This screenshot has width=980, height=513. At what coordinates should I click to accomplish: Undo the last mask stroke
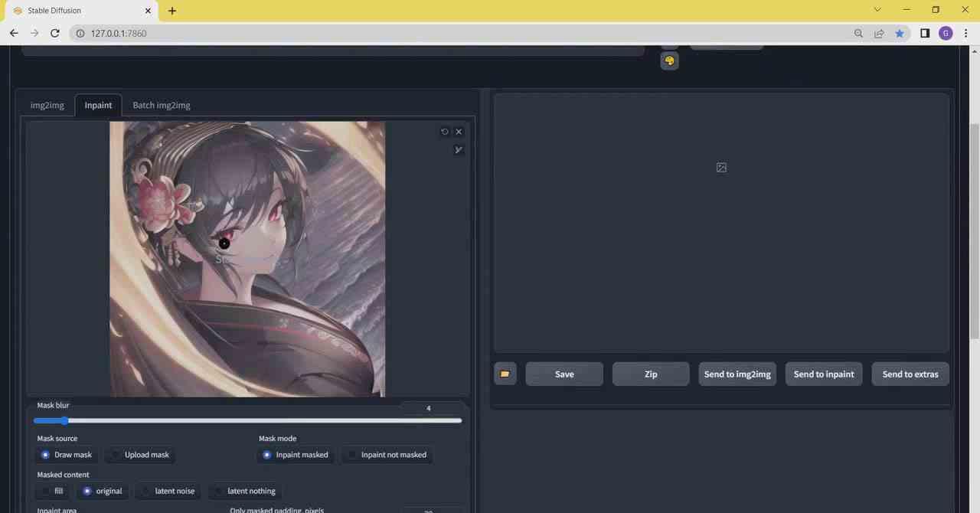pos(445,131)
